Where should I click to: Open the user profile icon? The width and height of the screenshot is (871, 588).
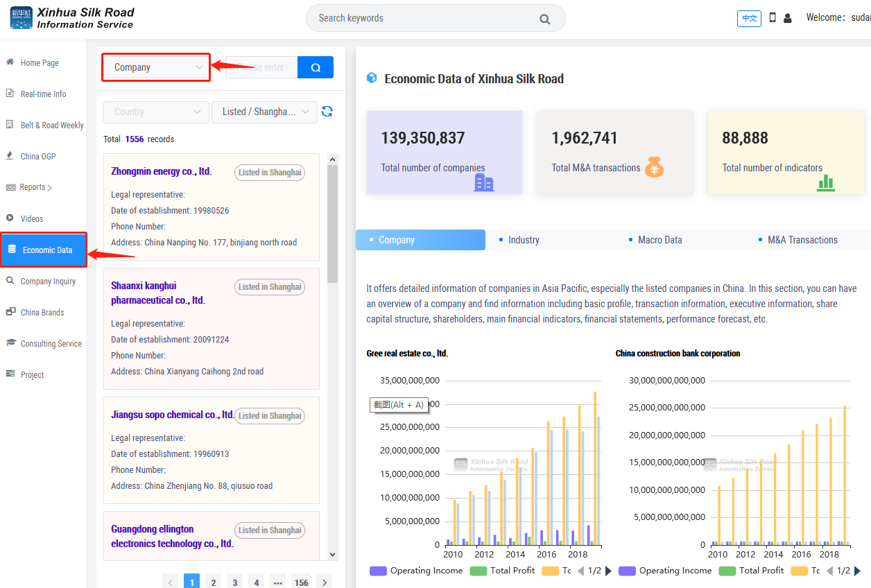click(788, 18)
